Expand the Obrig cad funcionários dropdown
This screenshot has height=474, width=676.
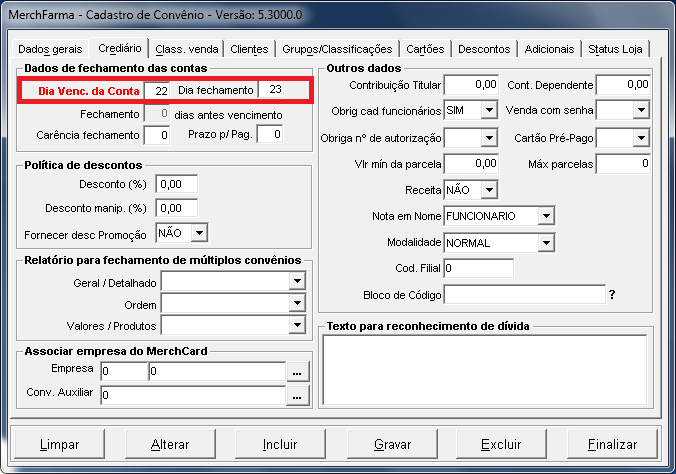tap(489, 110)
